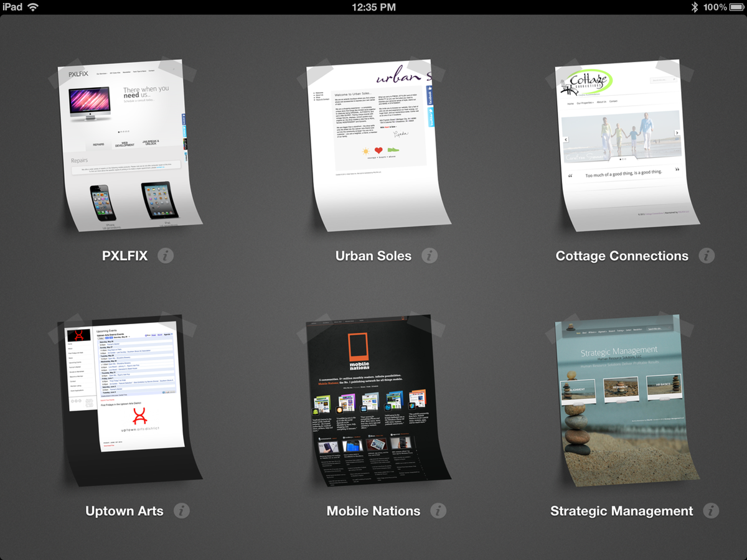The image size is (747, 560).
Task: Select the Uptown Arts title label
Action: (x=125, y=511)
